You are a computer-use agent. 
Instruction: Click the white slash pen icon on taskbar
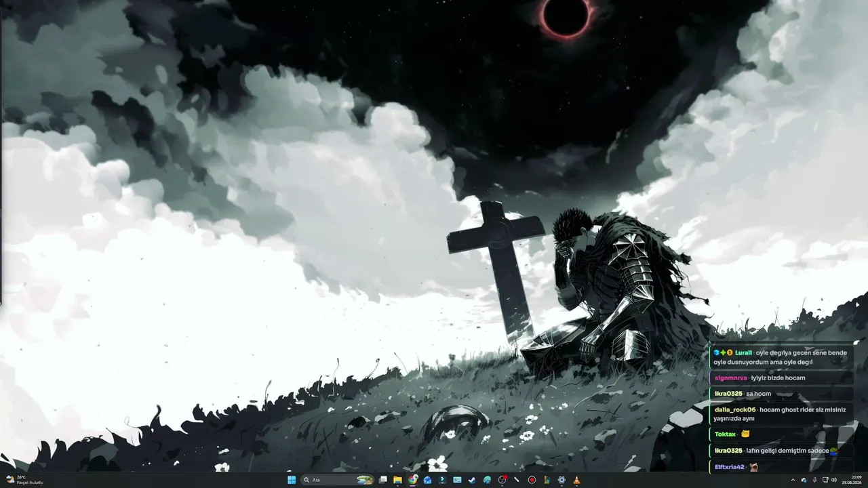point(517,480)
